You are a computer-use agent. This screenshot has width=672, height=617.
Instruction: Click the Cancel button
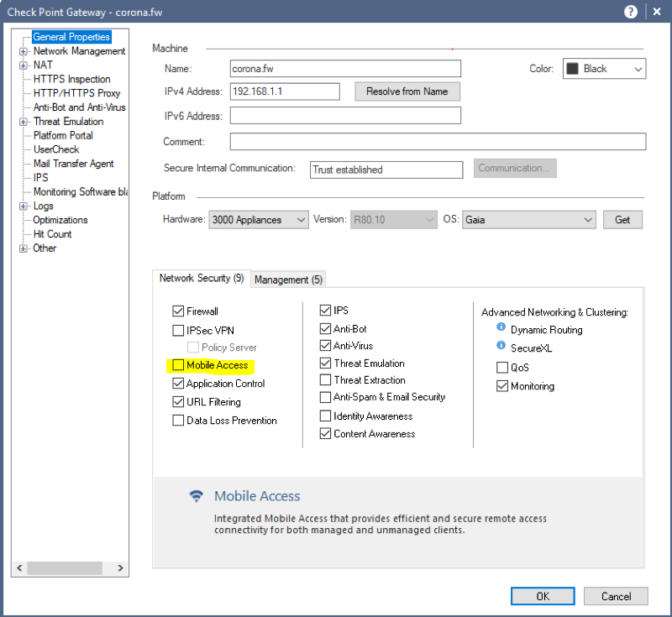[x=616, y=596]
